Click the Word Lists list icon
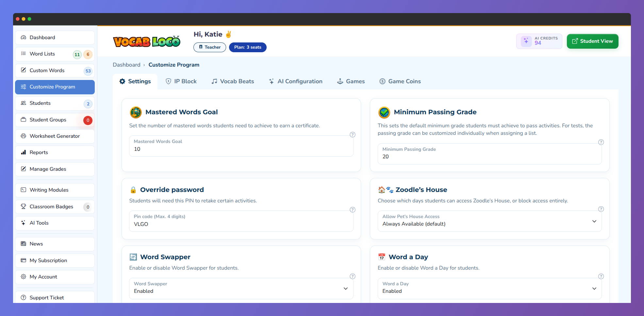The image size is (644, 316). click(x=24, y=54)
